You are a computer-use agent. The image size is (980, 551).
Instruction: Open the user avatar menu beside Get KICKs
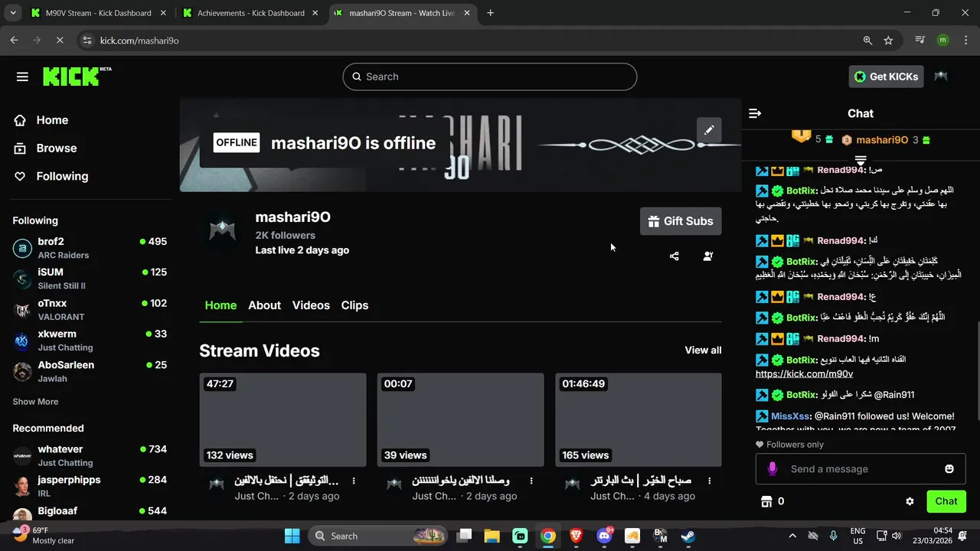coord(941,77)
